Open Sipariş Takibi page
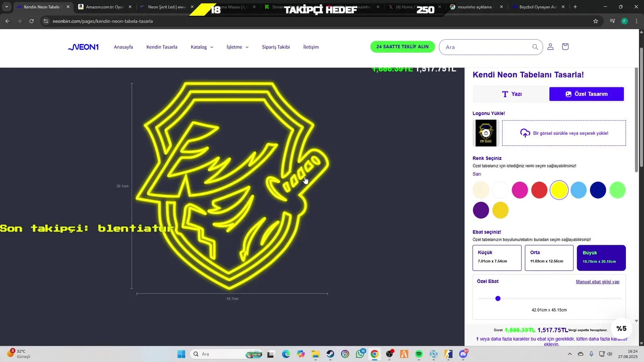Screen dimensions: 644x362 (276, 47)
